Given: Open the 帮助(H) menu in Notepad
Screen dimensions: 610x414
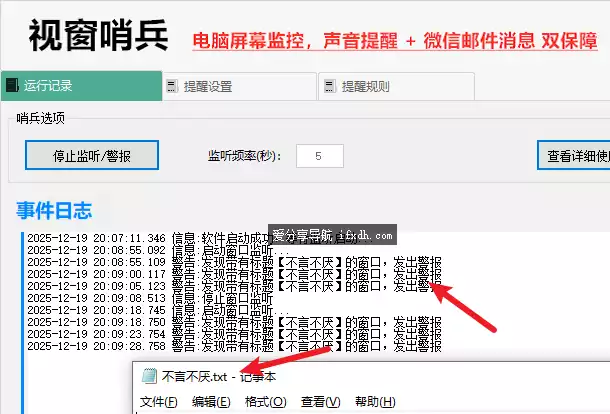Looking at the screenshot, I should tap(375, 402).
